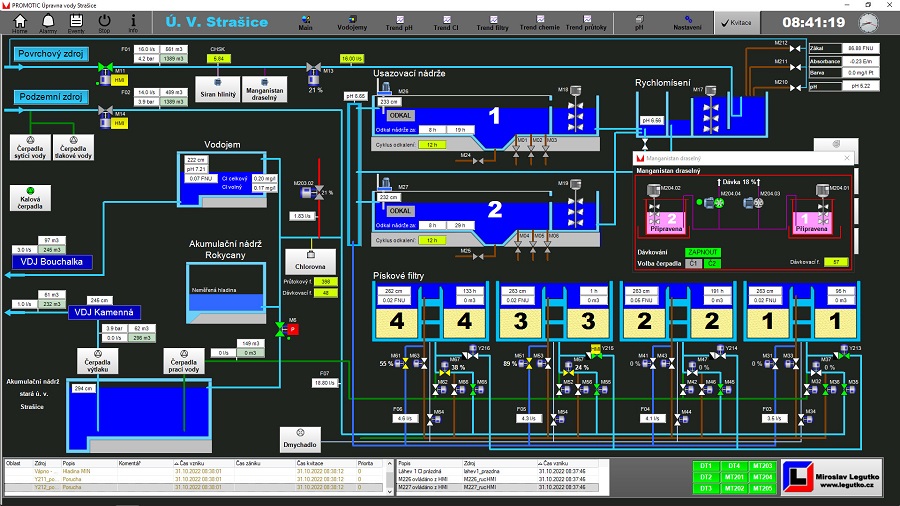Open the Events calendar icon
This screenshot has width=900, height=506.
pos(76,22)
